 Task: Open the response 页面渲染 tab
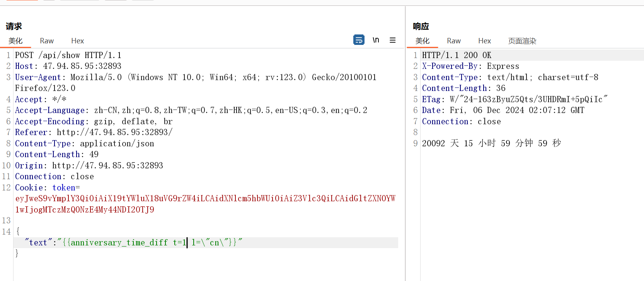click(x=522, y=41)
